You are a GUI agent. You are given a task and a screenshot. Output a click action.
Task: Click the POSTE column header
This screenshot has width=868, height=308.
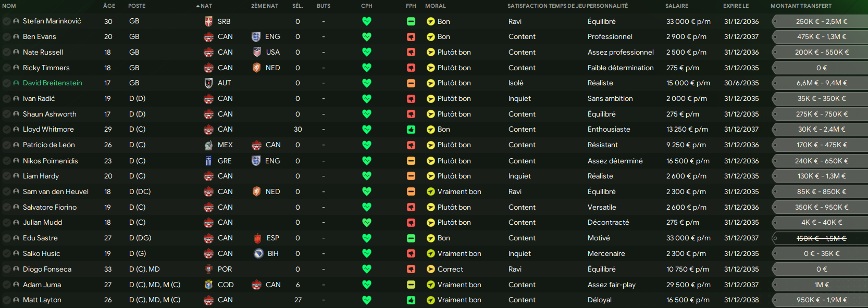(137, 6)
